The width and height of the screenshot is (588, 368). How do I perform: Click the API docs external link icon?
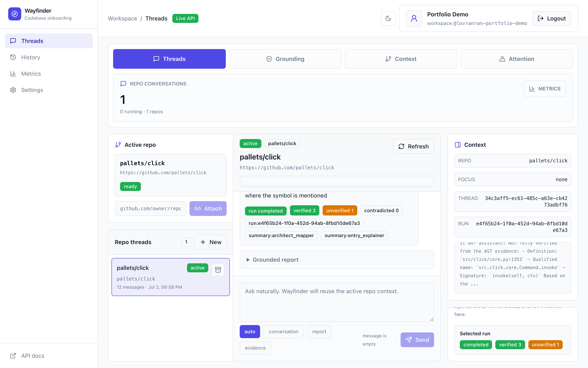(13, 356)
